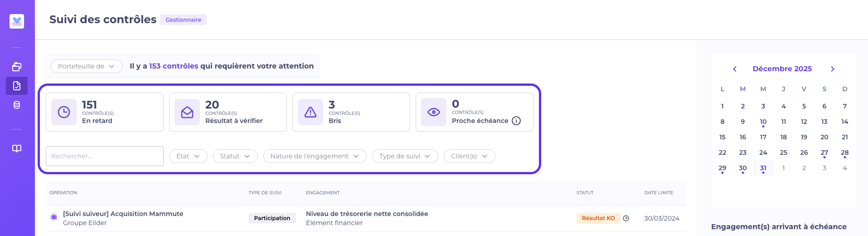The width and height of the screenshot is (868, 236).
Task: Click the Rechercher search field
Action: [105, 156]
